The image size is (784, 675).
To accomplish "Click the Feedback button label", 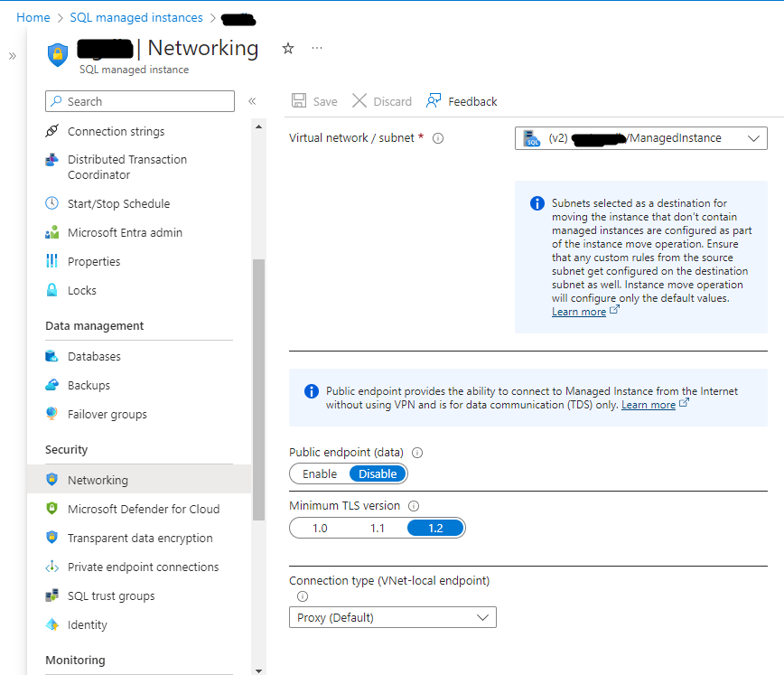I will tap(472, 101).
